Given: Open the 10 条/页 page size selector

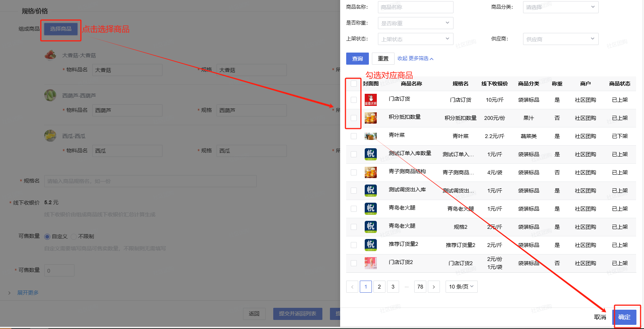Looking at the screenshot, I should coord(461,287).
